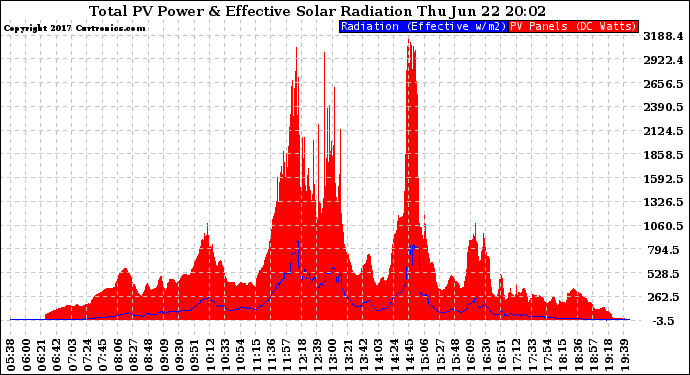Viewport: 690px width, 375px height.
Task: Click the 10:12 time label
Action: click(x=210, y=355)
